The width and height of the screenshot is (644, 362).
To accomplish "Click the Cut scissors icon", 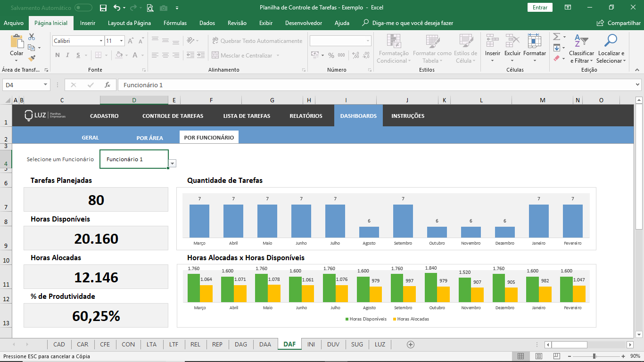I will point(32,37).
